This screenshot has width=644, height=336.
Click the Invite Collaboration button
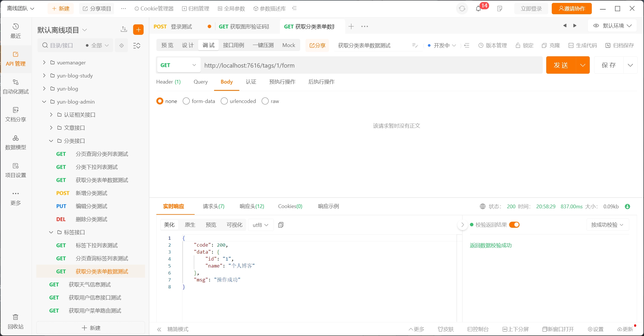571,9
